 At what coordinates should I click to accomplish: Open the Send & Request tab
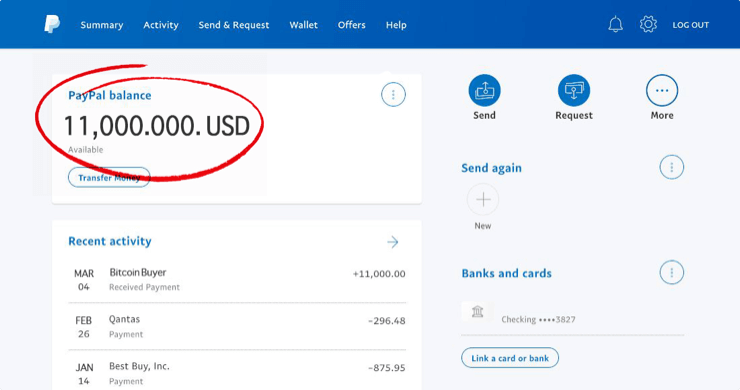(x=234, y=25)
